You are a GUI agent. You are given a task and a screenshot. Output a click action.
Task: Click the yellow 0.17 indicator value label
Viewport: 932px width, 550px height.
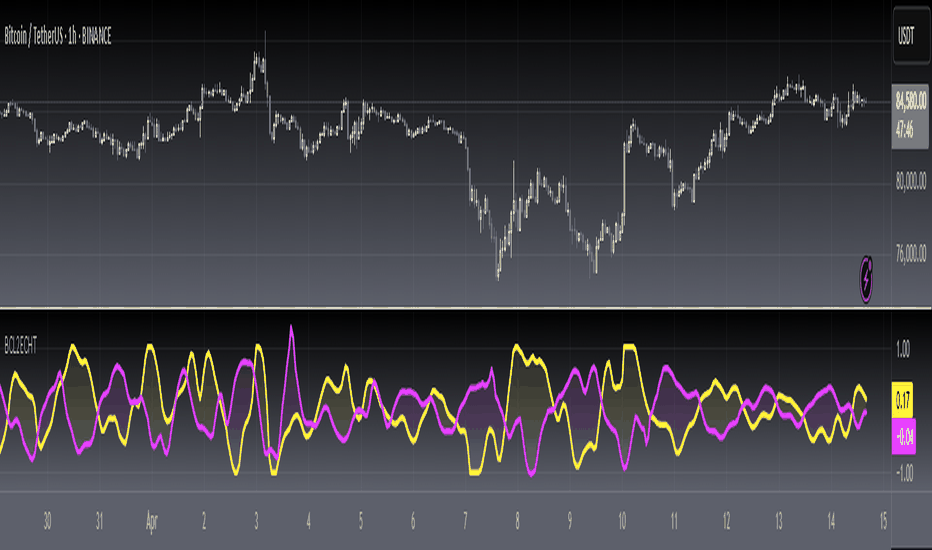tap(903, 400)
